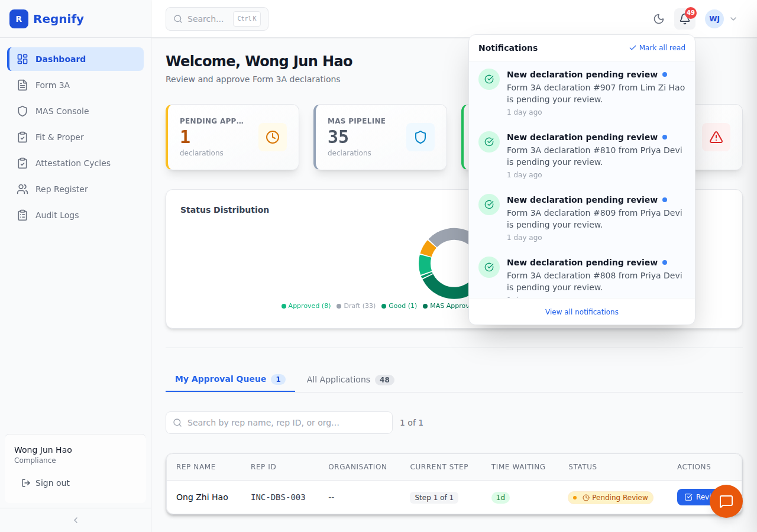Click the notifications bell icon
Image resolution: width=757 pixels, height=532 pixels.
(x=685, y=19)
